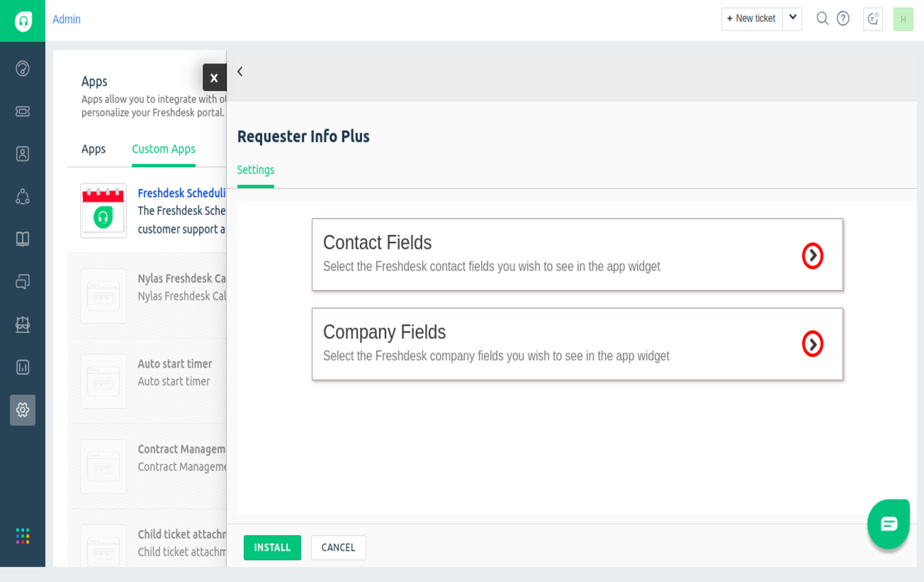Click the CANCEL button
Screen dimensions: 924x582
pyautogui.click(x=339, y=548)
